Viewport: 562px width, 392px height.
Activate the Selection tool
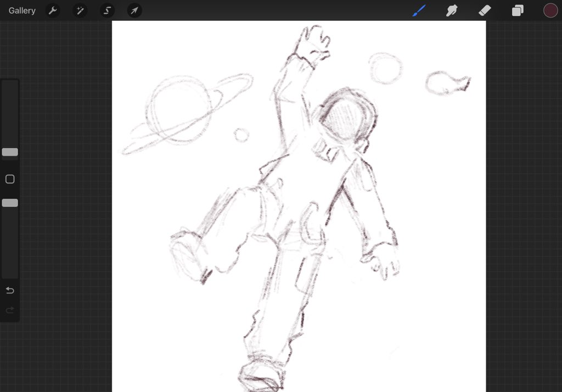pos(107,10)
